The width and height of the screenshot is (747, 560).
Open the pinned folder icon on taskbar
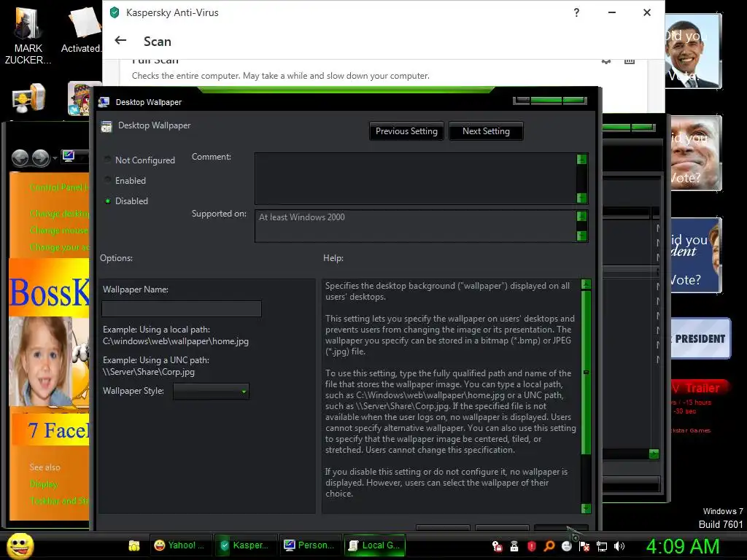(134, 545)
